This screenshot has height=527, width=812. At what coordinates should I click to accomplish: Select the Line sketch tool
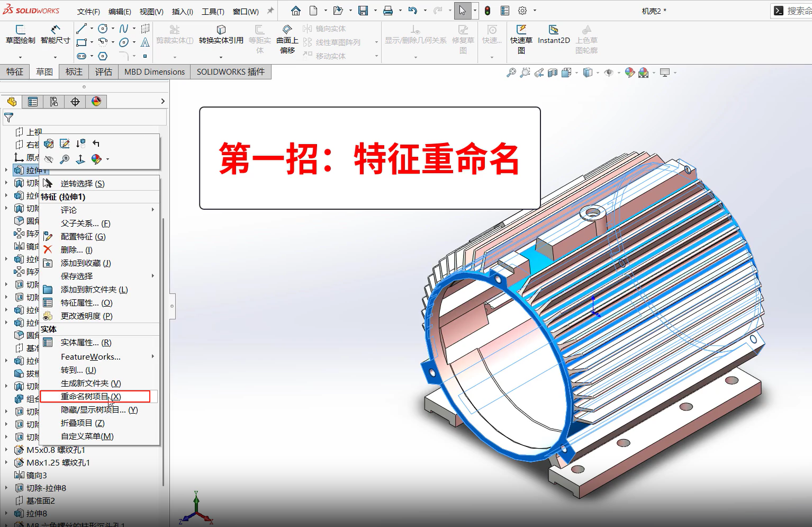click(81, 29)
